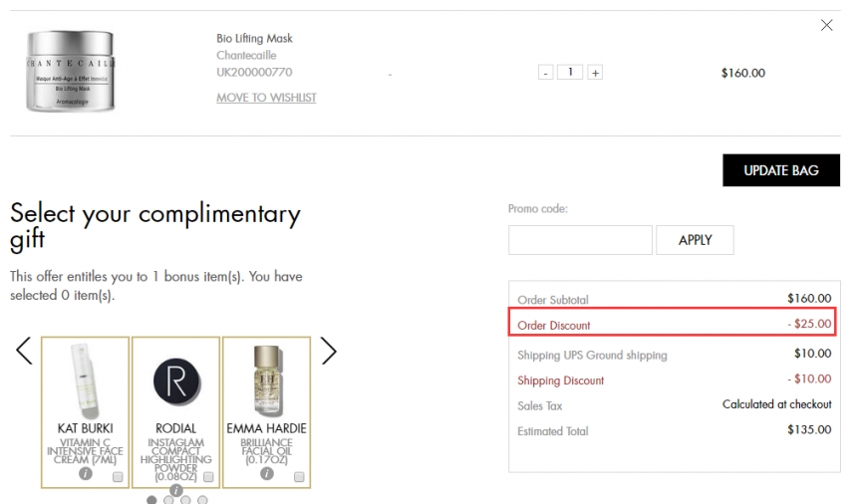
Task: Move to Wishlist link
Action: (266, 98)
